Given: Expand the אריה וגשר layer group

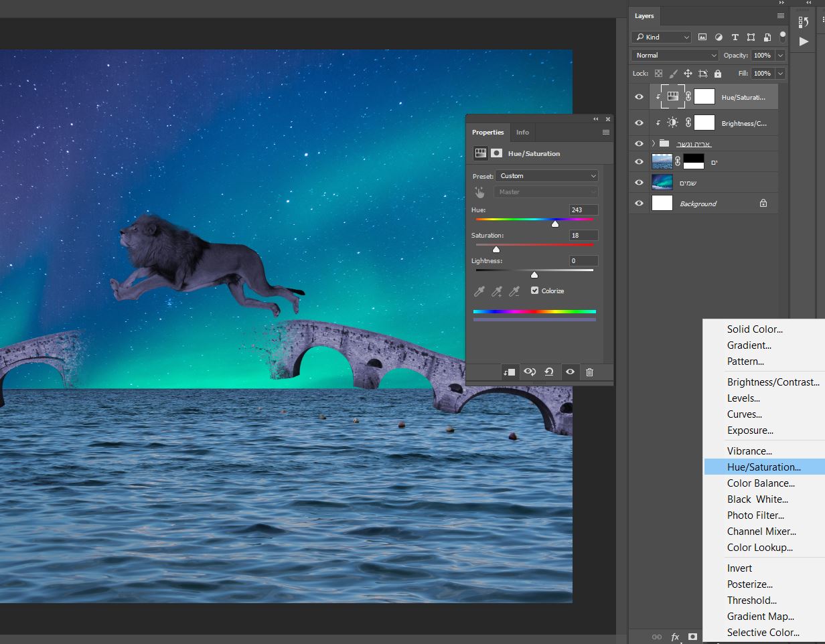Looking at the screenshot, I should pos(654,144).
